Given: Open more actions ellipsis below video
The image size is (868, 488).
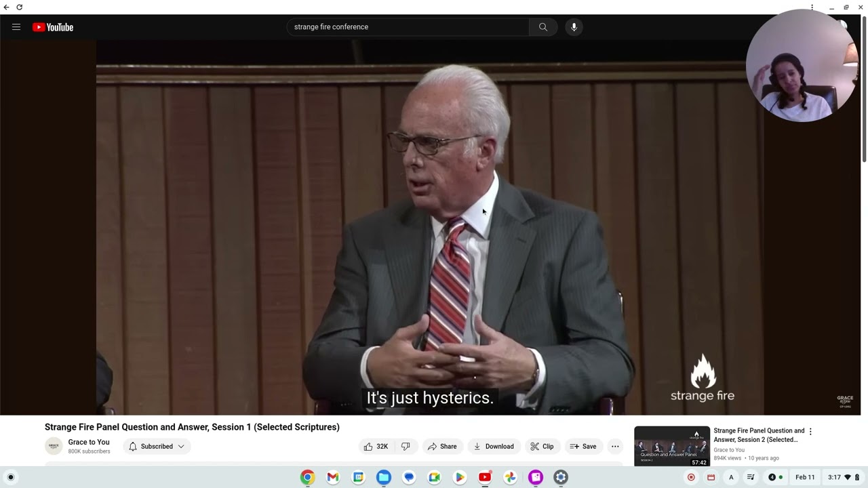Looking at the screenshot, I should [x=615, y=447].
